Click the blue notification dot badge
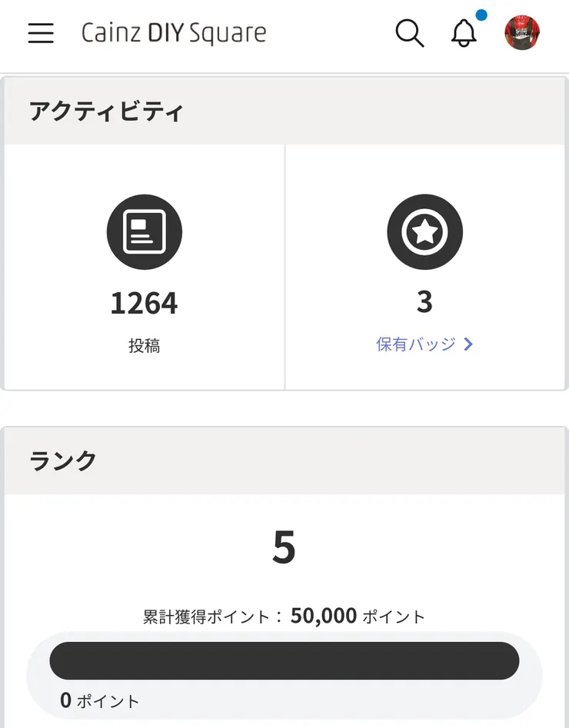The height and width of the screenshot is (728, 569). pyautogui.click(x=481, y=15)
